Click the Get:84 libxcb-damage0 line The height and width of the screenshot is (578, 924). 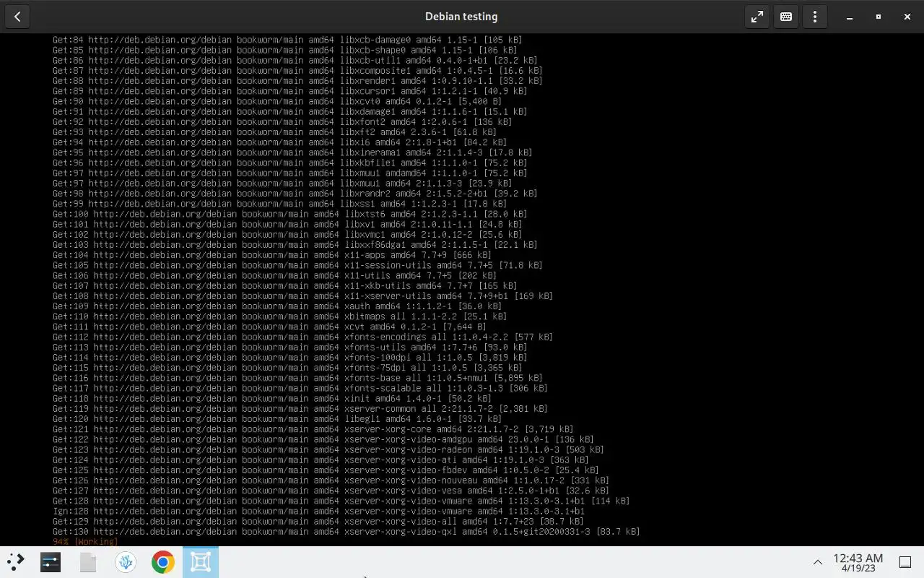click(287, 40)
